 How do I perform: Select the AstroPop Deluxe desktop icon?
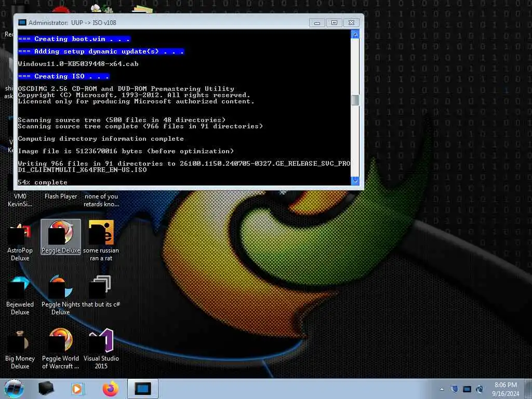pos(20,241)
